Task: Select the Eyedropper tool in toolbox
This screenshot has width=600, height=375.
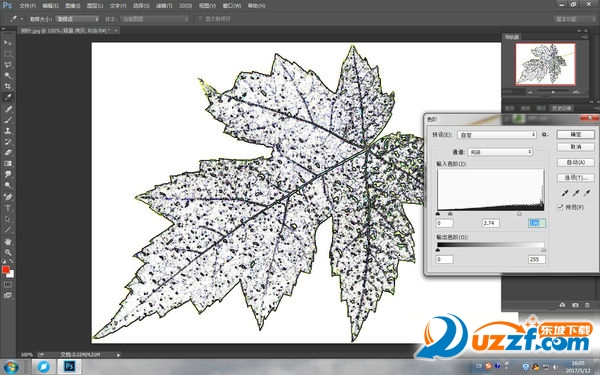Action: (x=8, y=97)
